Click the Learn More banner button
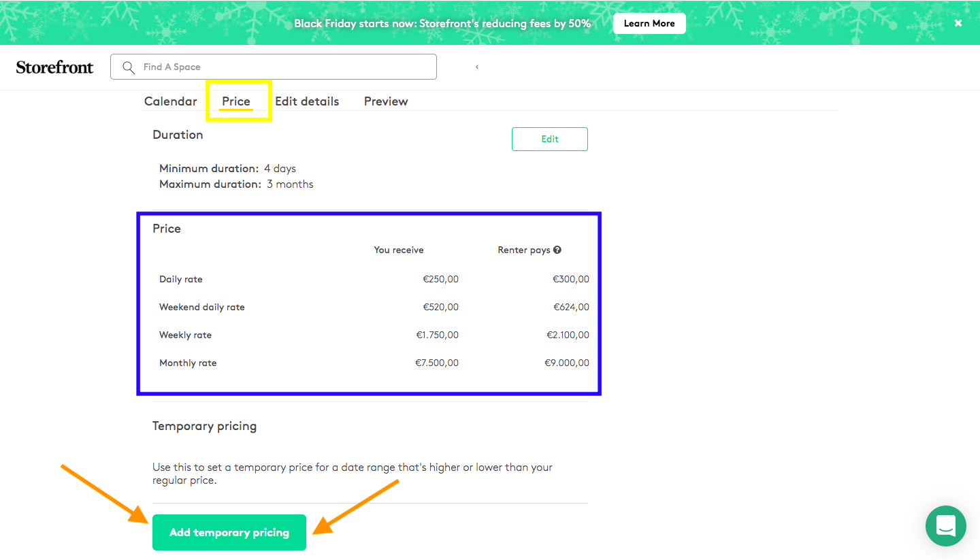980x560 pixels. (649, 23)
